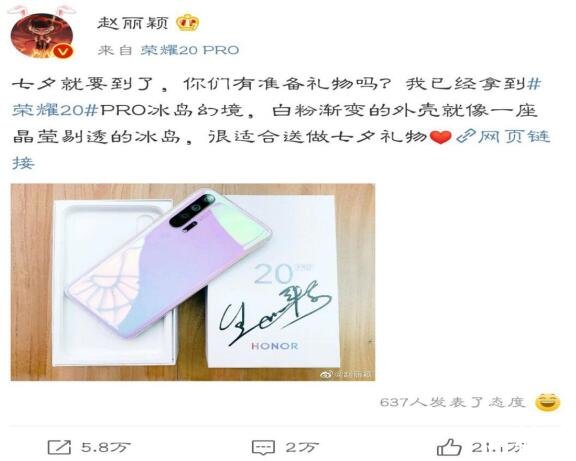Tap the gold crown icon beside username
Screen dimensions: 576x461
tap(187, 23)
